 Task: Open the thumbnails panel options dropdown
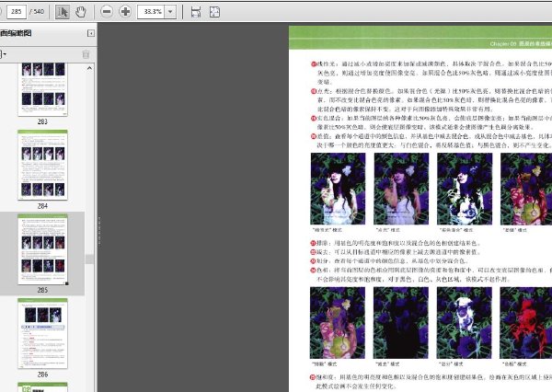[x=3, y=54]
